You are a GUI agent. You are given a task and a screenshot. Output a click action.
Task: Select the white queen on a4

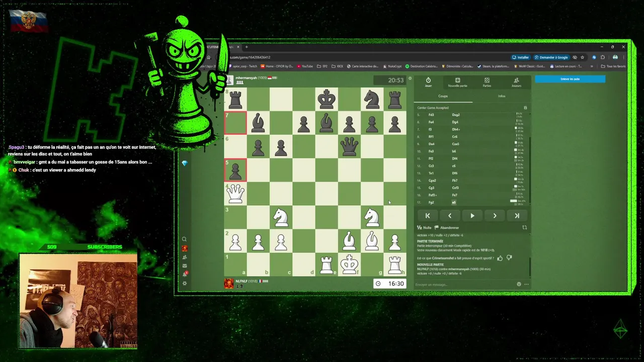click(x=235, y=194)
